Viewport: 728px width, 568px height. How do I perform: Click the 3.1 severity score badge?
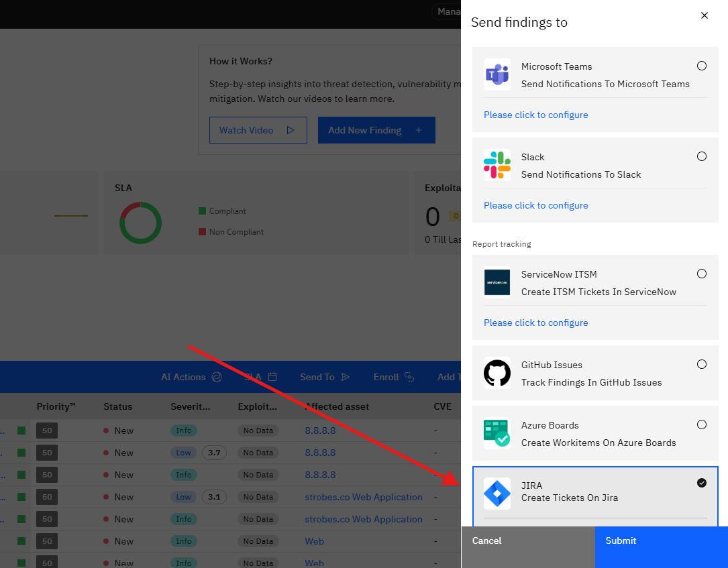[214, 497]
